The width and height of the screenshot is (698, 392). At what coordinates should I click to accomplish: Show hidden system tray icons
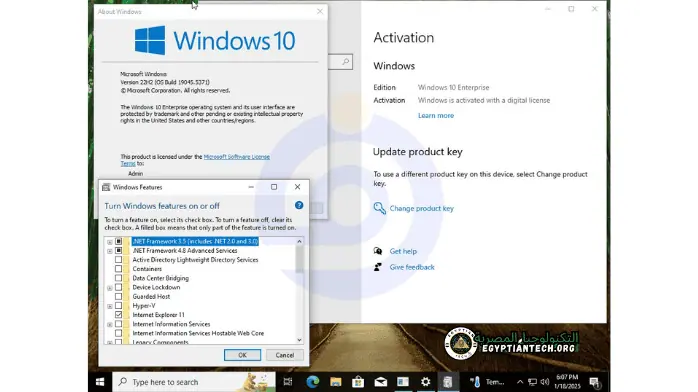pos(519,382)
